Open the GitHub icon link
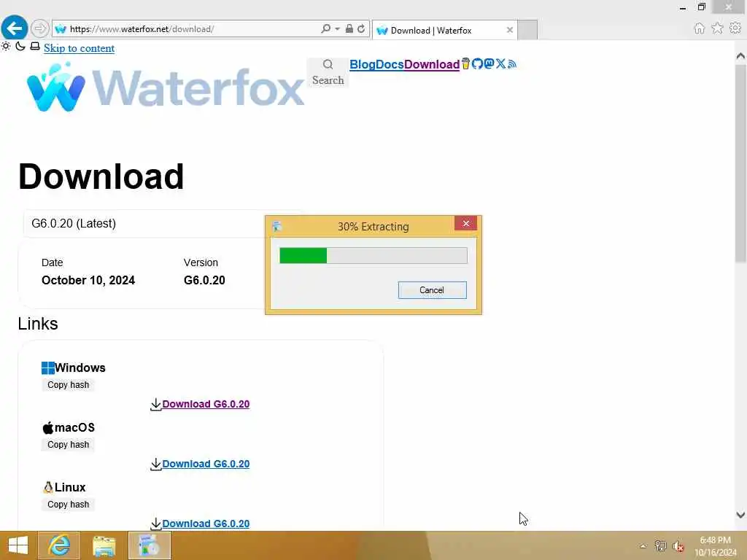 pyautogui.click(x=477, y=63)
